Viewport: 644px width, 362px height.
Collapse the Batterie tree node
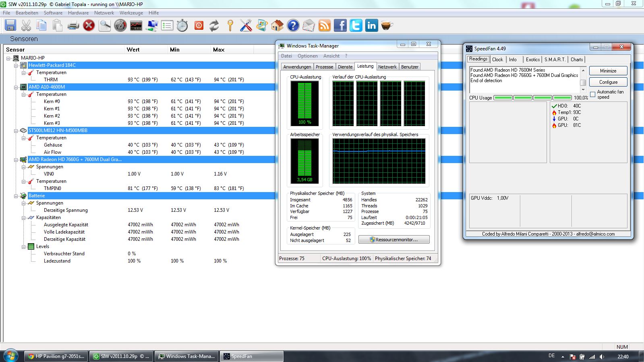(x=16, y=196)
